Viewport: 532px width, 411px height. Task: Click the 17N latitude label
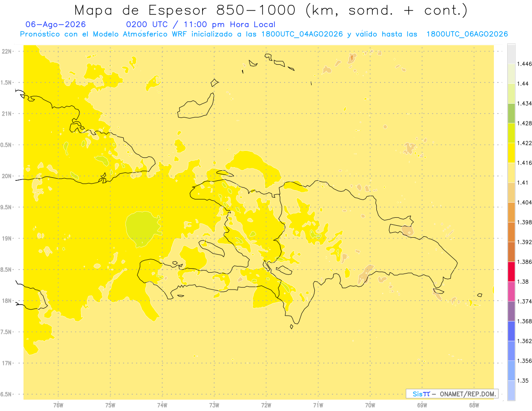click(x=7, y=363)
